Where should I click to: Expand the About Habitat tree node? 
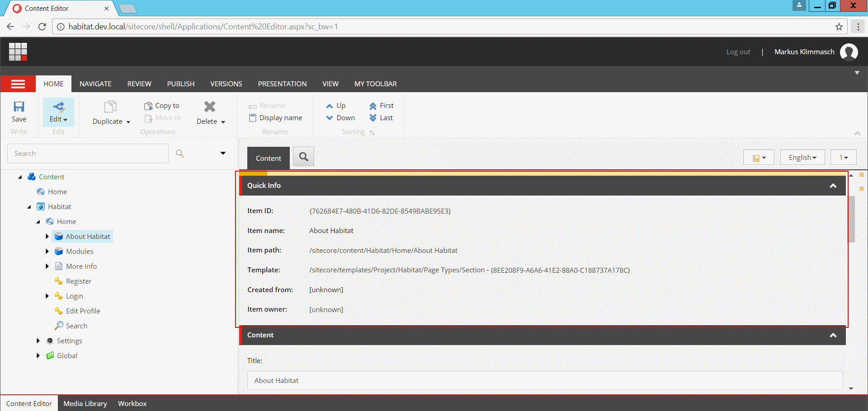[x=47, y=236]
